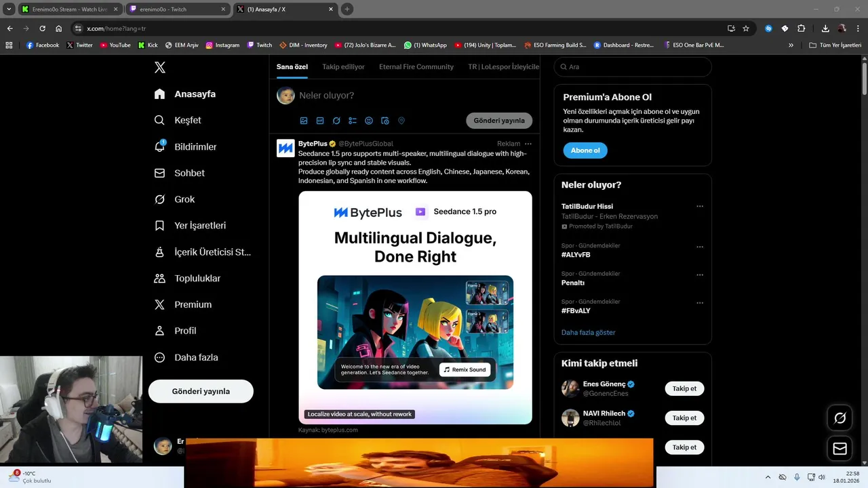Add a poll to the post

[353, 121]
